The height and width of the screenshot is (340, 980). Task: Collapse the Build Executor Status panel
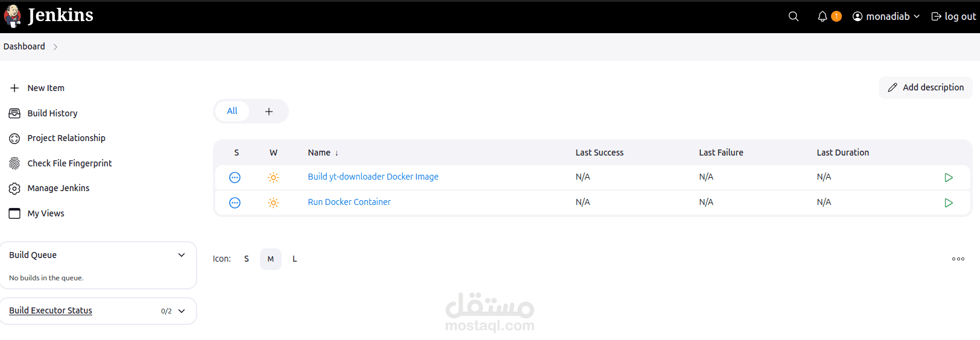point(182,311)
